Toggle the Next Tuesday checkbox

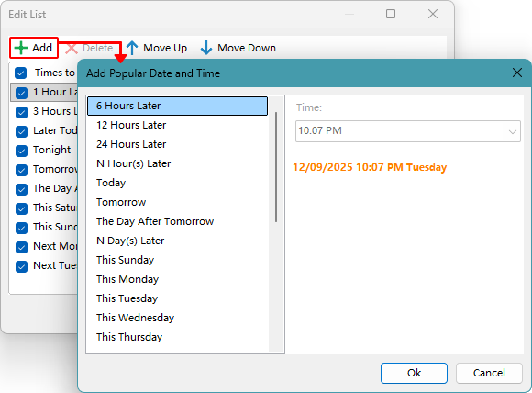pyautogui.click(x=21, y=266)
